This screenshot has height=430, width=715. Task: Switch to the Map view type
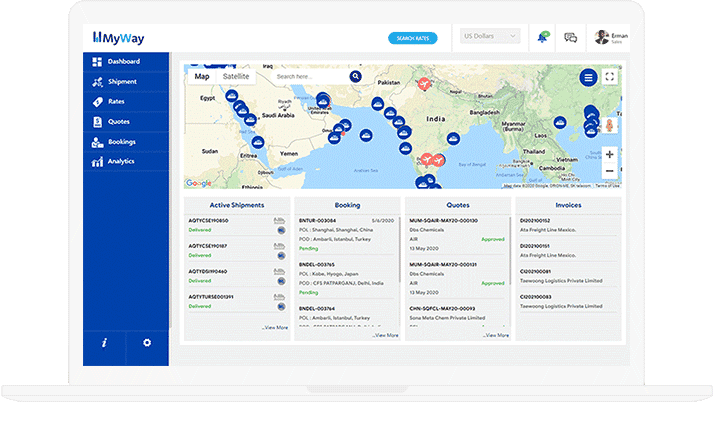(202, 76)
